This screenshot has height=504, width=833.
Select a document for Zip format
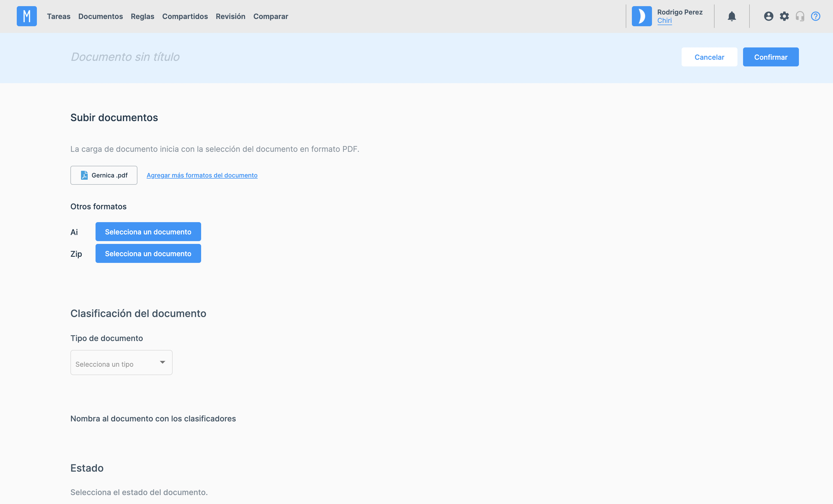[148, 253]
